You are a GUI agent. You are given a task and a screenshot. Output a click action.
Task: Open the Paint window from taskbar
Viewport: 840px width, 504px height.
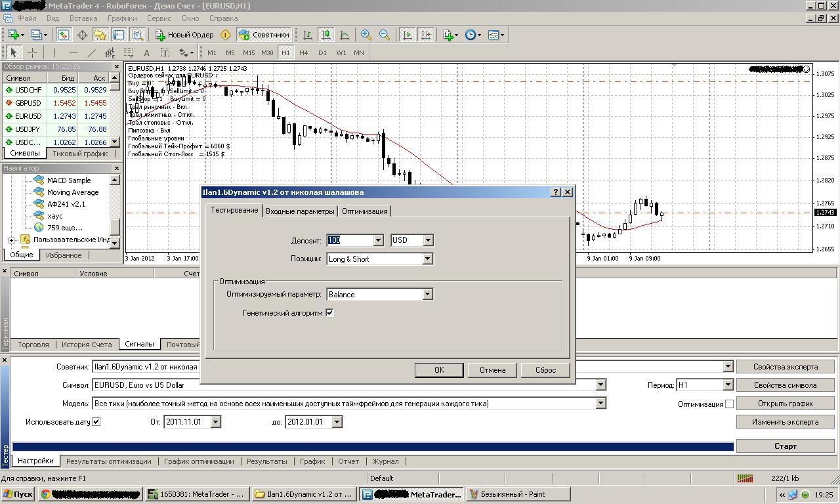coord(517,494)
